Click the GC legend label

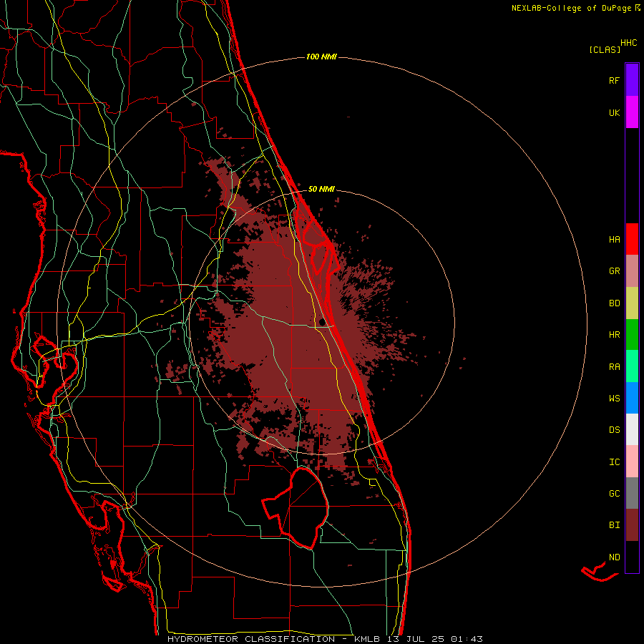pyautogui.click(x=614, y=494)
